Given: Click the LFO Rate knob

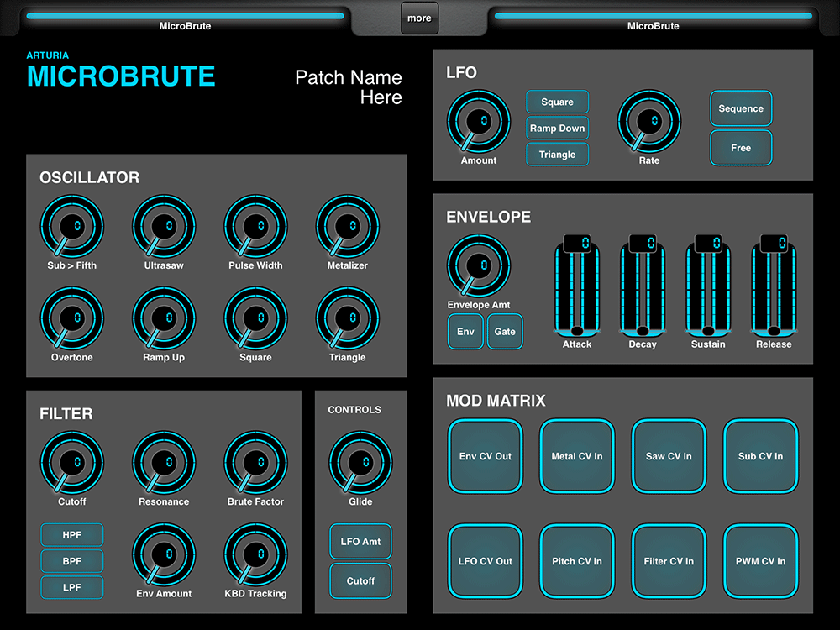Looking at the screenshot, I should pyautogui.click(x=649, y=122).
